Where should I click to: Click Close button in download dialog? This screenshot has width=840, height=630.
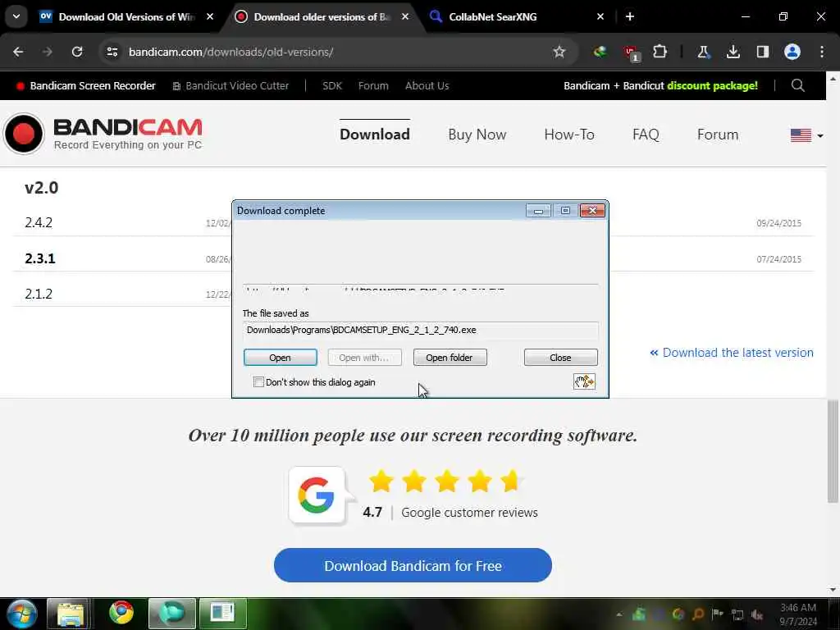click(x=560, y=358)
